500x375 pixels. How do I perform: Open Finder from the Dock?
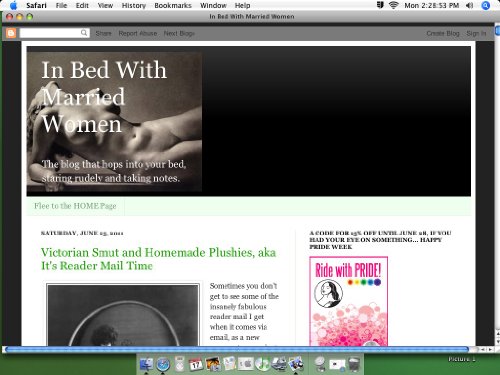click(x=146, y=364)
